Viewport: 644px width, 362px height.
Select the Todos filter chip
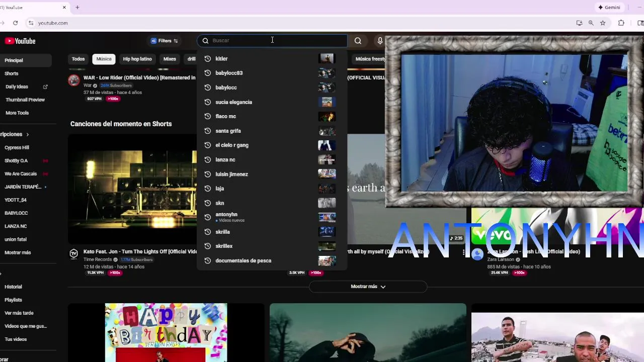pyautogui.click(x=78, y=59)
